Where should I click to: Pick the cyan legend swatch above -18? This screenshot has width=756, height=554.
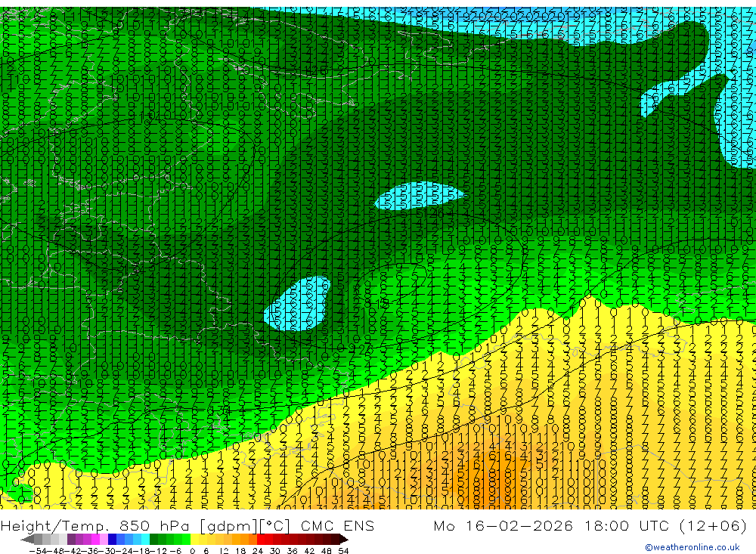(145, 539)
